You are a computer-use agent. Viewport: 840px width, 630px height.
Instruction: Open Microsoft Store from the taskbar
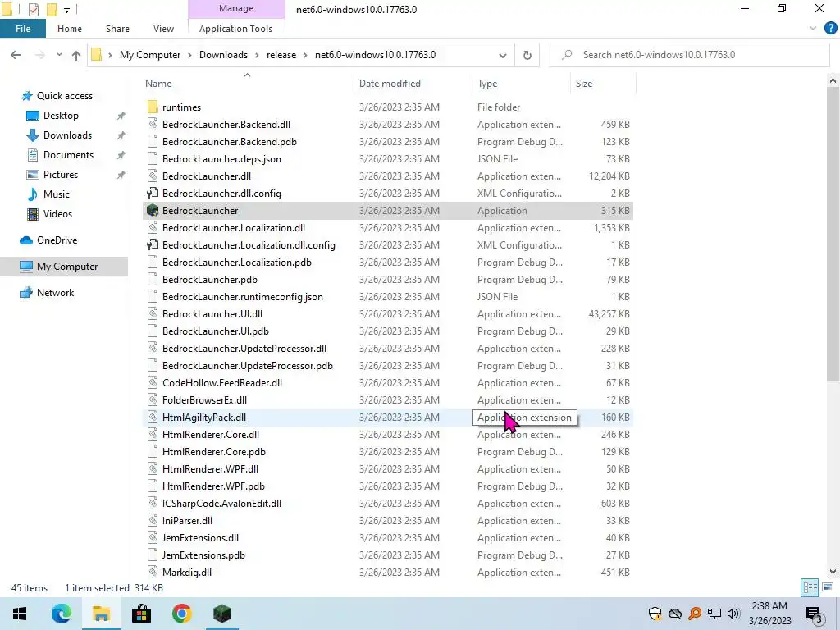pos(141,614)
